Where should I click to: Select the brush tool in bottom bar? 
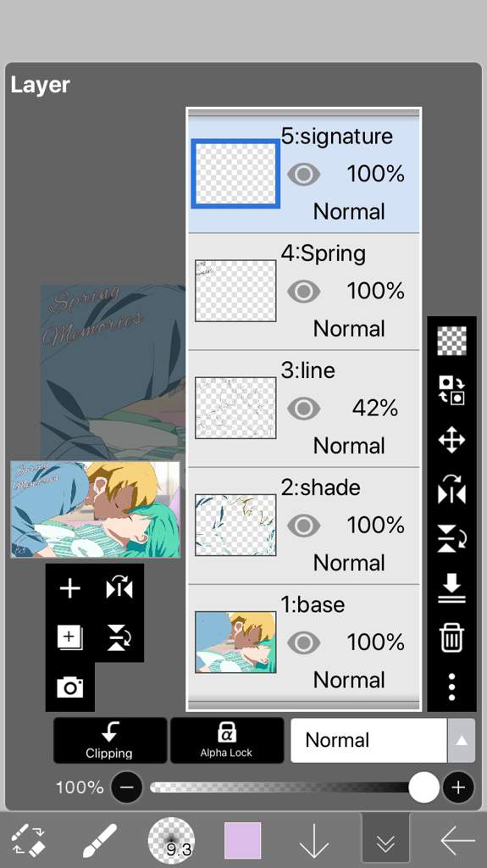pyautogui.click(x=100, y=840)
